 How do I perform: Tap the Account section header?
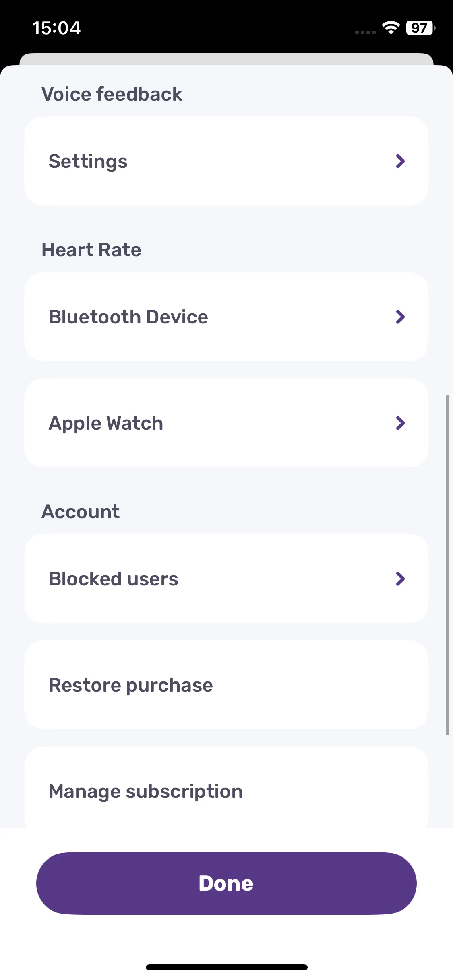(x=81, y=512)
